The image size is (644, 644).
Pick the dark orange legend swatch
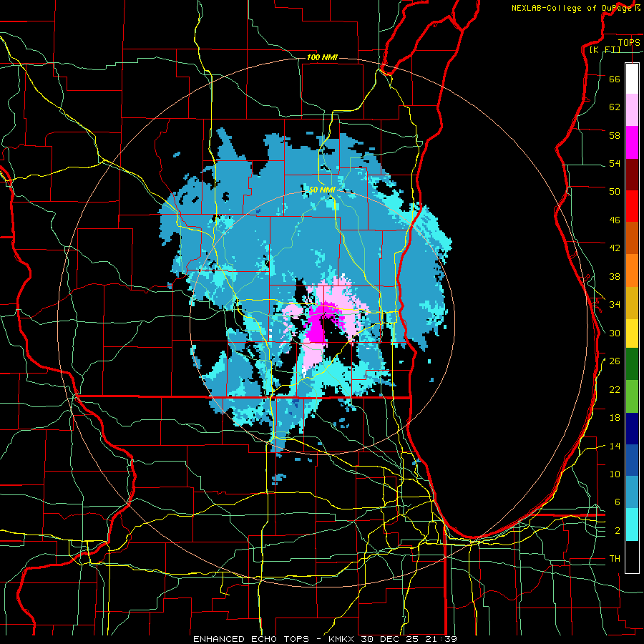[632, 238]
